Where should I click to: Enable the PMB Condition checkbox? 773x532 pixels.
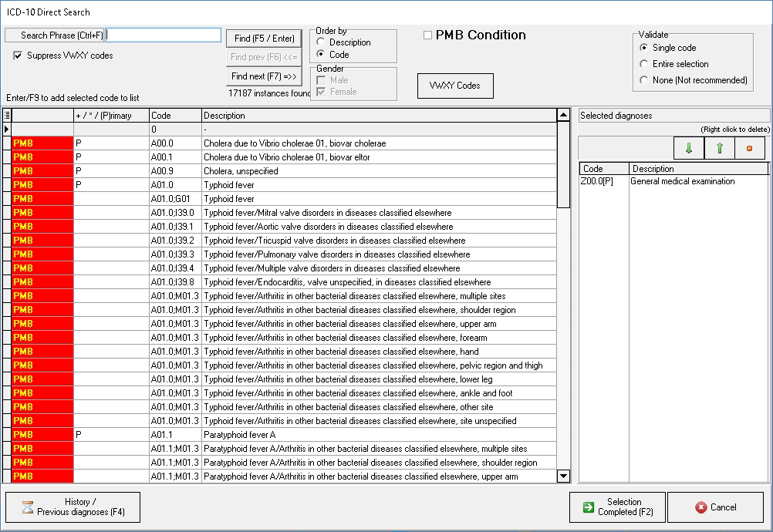[x=428, y=35]
